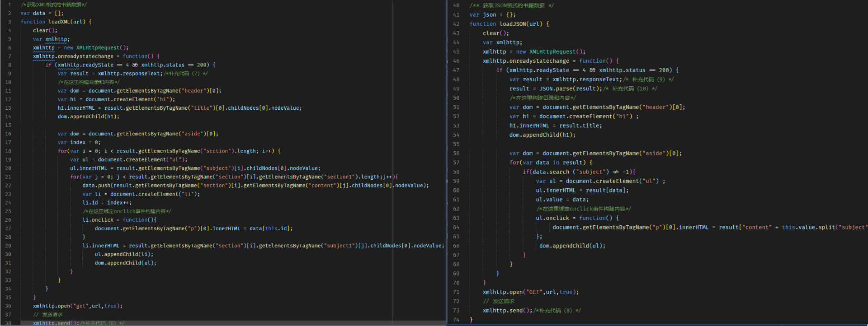
Task: Click "xmlhttp.onreadystatechange" on line 7
Action: (x=73, y=56)
